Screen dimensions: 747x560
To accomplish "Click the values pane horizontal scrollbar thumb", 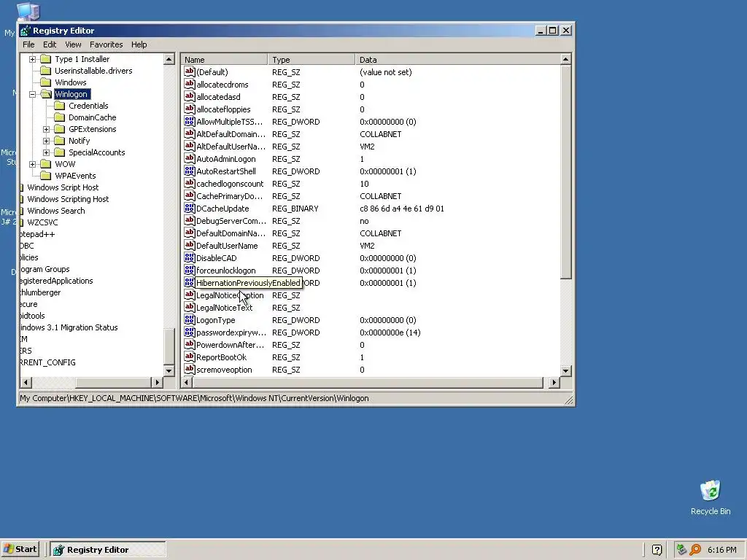I will [x=368, y=382].
